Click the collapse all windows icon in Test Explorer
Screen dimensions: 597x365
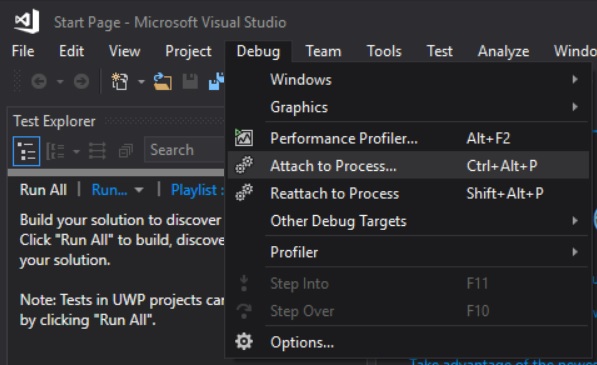tap(126, 151)
